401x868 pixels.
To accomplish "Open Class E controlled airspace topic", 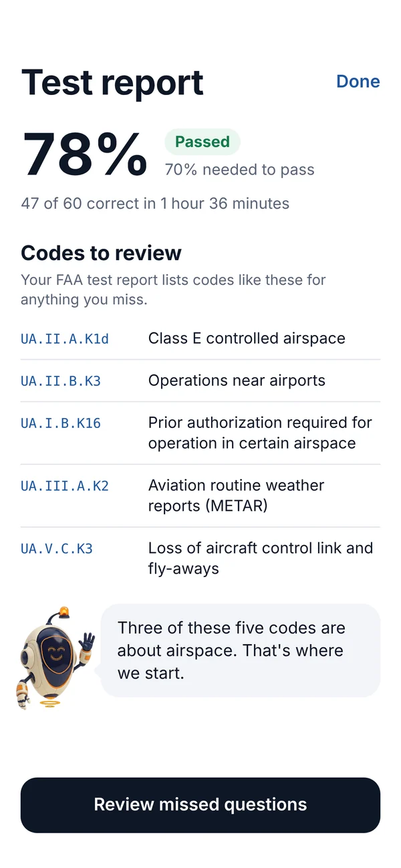I will (247, 338).
